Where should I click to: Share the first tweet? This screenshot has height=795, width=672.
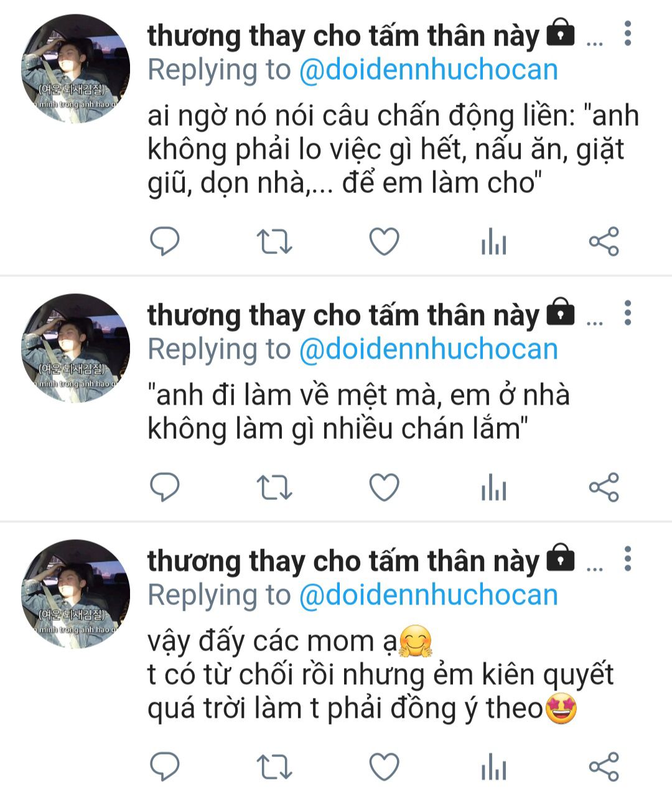604,242
